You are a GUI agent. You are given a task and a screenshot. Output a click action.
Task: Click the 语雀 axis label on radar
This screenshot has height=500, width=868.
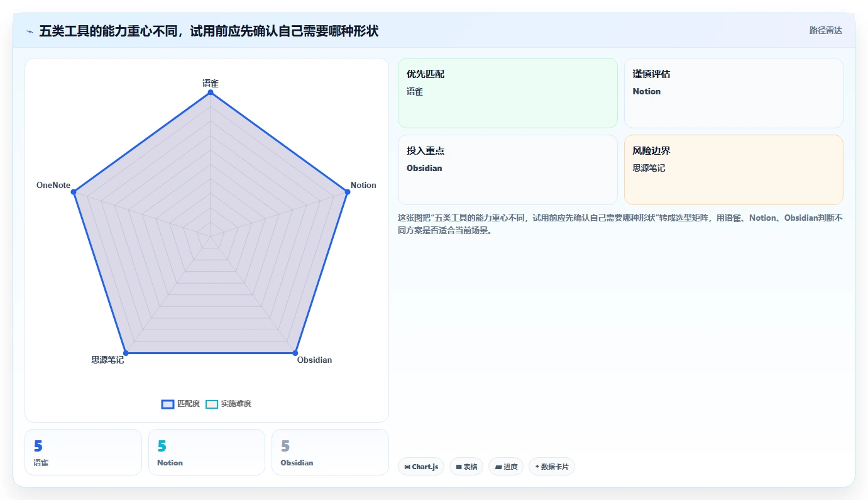211,82
